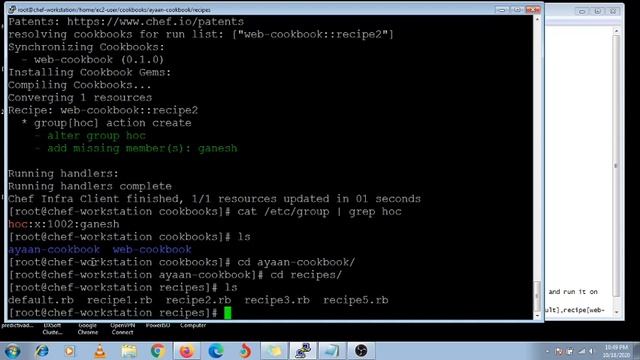Click the background window scrollbar up arrow
Viewport: 640px width, 360px height.
(616, 31)
